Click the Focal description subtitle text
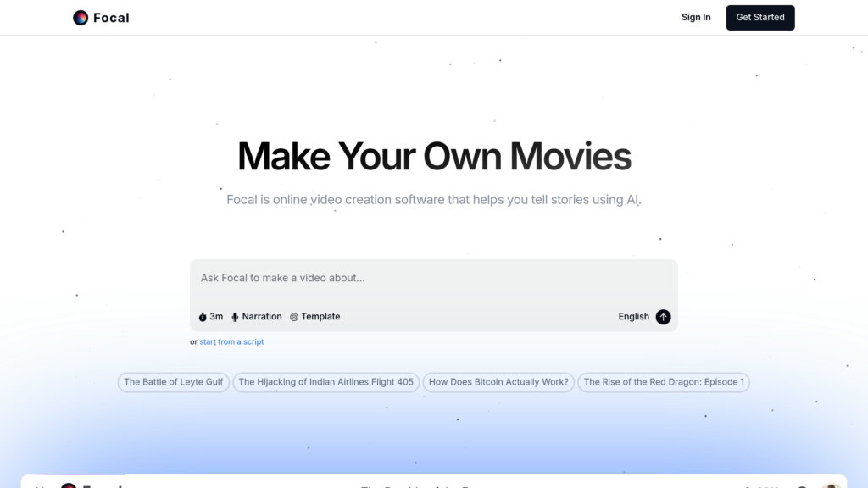Screen dimensions: 868x488 (434, 200)
